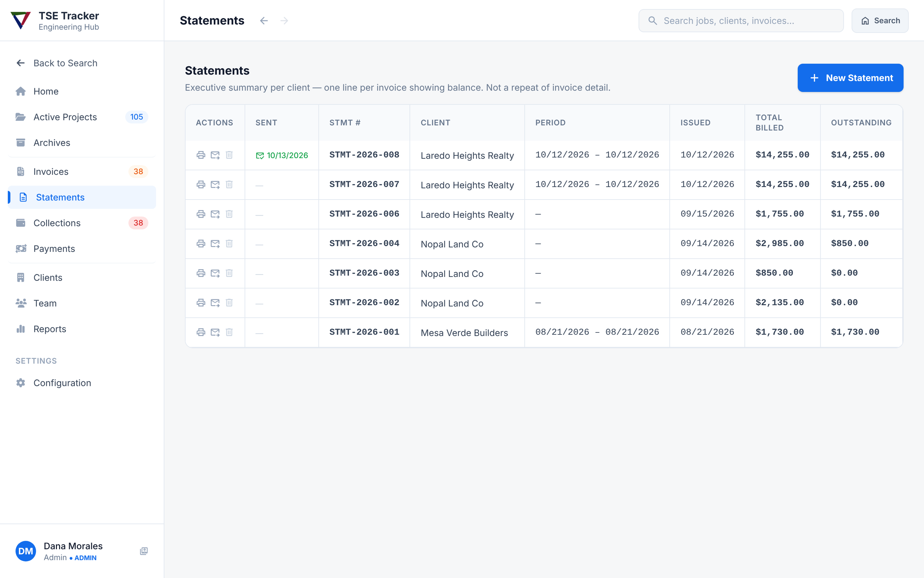The height and width of the screenshot is (578, 924).
Task: Open the Team page
Action: [x=82, y=303]
